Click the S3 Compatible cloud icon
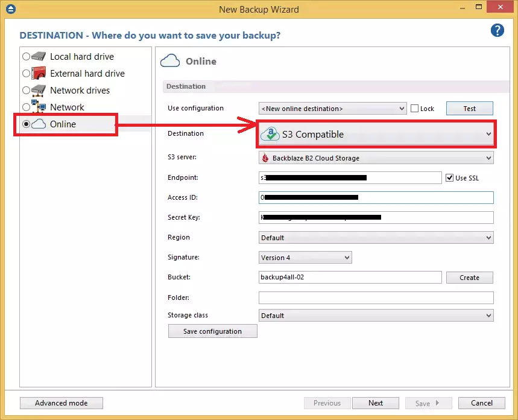The height and width of the screenshot is (420, 518). (x=270, y=135)
